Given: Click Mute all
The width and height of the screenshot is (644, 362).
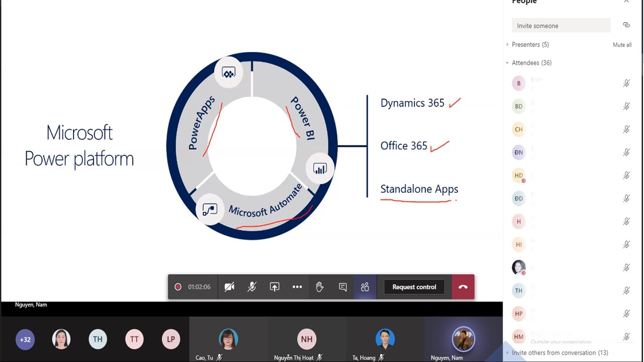Looking at the screenshot, I should 622,45.
